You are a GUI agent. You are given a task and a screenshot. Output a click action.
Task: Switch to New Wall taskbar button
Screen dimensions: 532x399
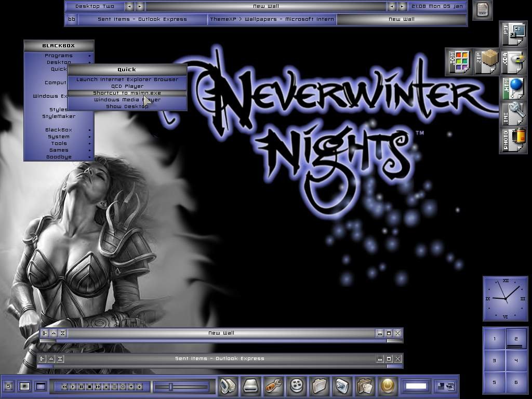click(x=402, y=19)
